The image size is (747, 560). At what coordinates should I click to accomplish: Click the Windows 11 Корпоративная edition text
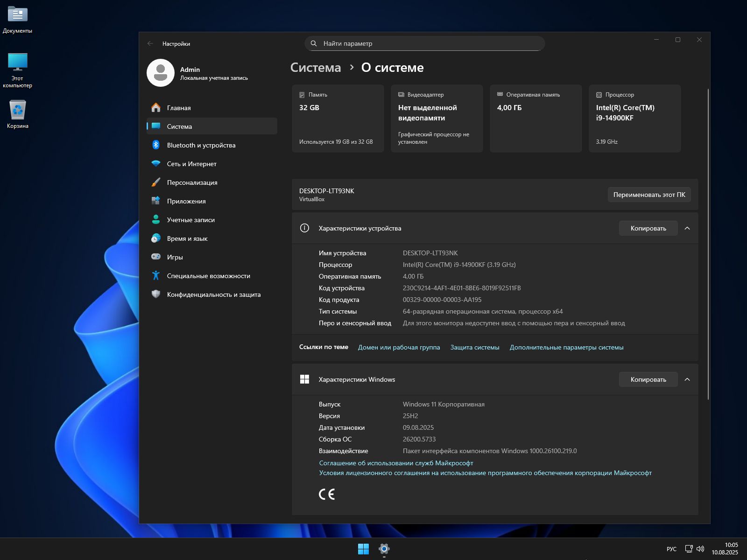(x=444, y=404)
